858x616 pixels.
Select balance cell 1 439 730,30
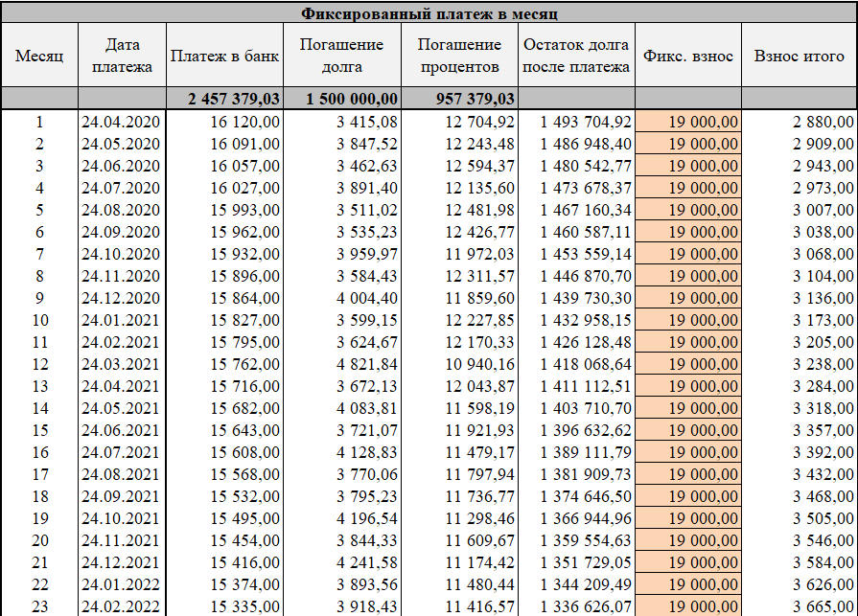click(x=576, y=298)
